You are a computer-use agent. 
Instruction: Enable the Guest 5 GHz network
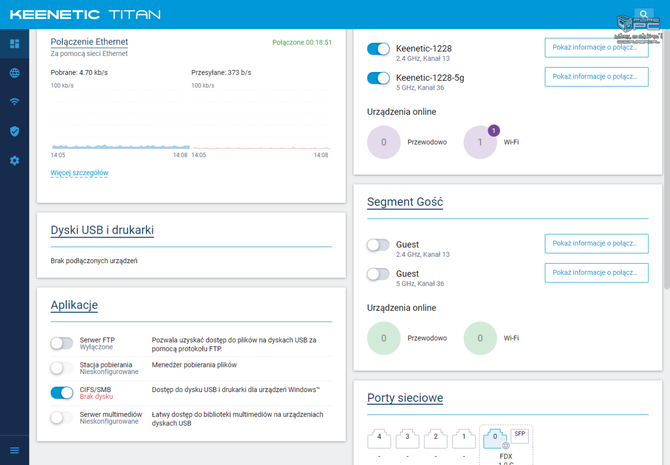coord(378,274)
